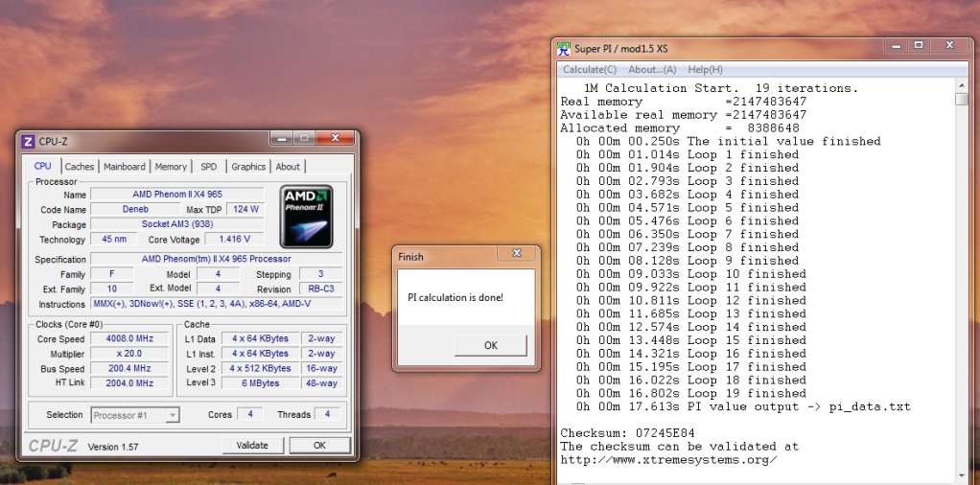The height and width of the screenshot is (485, 980).
Task: Click the Instructions field listing MMX(+)
Action: [217, 304]
